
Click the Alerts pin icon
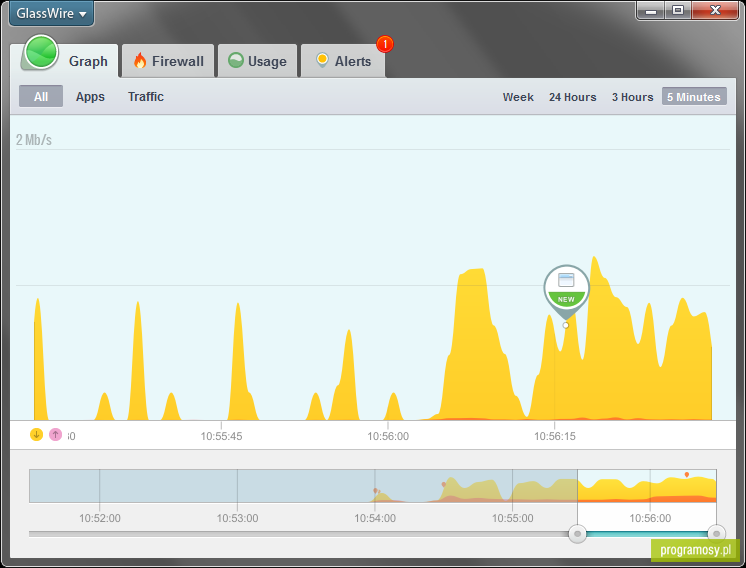(322, 60)
